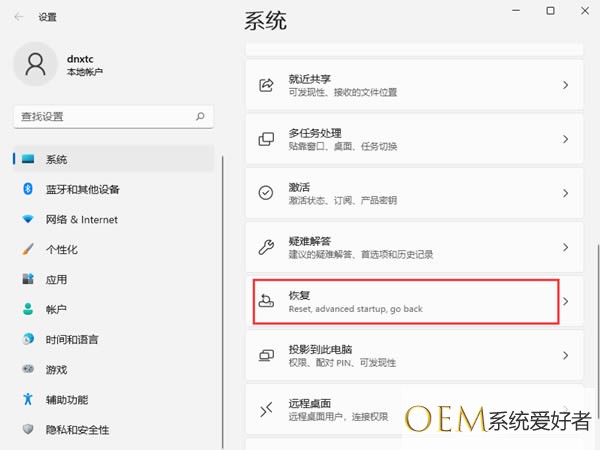
Task: Expand the 投影到此电脑 row chevron
Action: [x=565, y=355]
